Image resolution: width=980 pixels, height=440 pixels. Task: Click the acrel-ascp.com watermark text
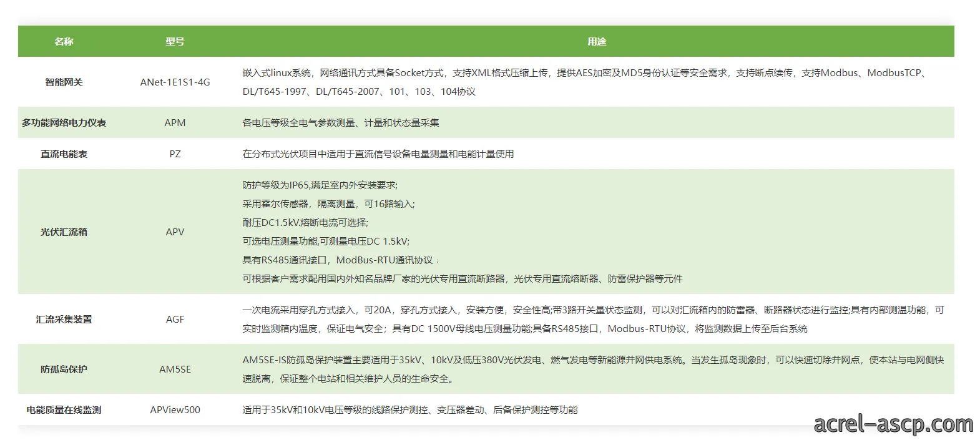pos(893,424)
